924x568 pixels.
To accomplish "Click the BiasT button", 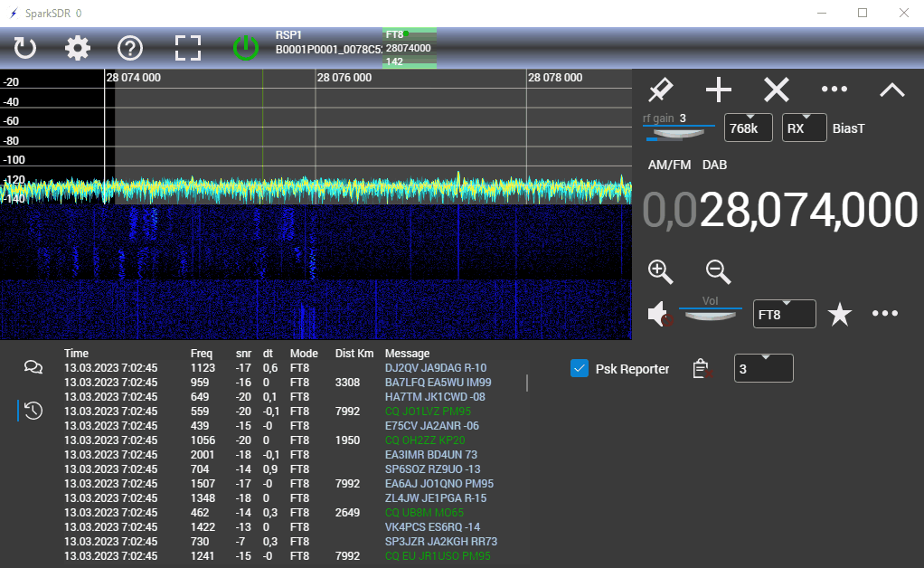I will coord(848,128).
